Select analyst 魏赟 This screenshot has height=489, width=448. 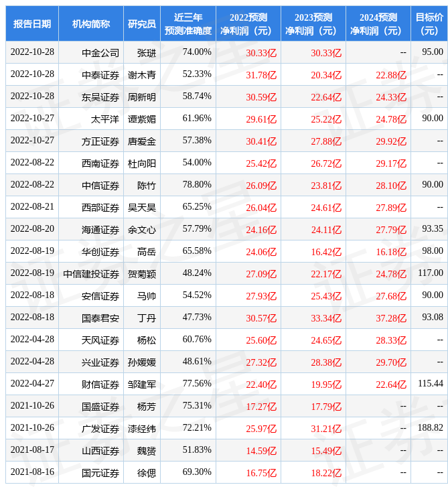pos(147,451)
